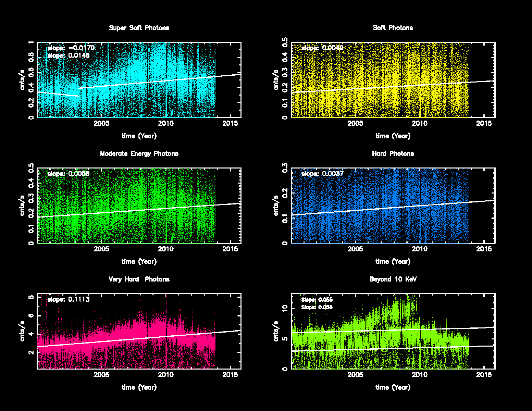Click the Beyond 10 KeV plot title
Image resolution: width=532 pixels, height=411 pixels.
(393, 279)
